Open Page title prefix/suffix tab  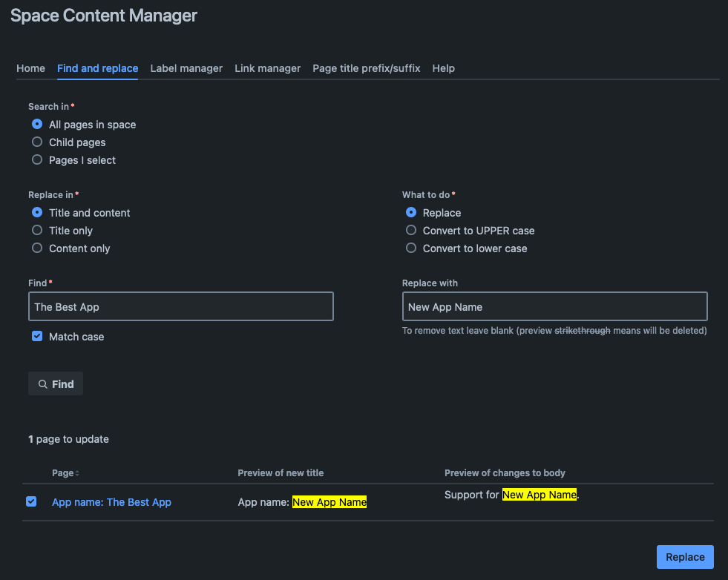pos(367,68)
